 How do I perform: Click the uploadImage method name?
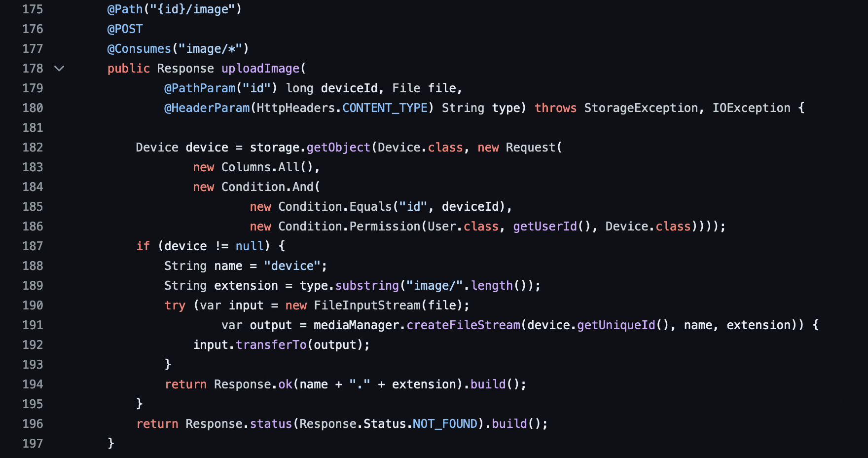(260, 69)
